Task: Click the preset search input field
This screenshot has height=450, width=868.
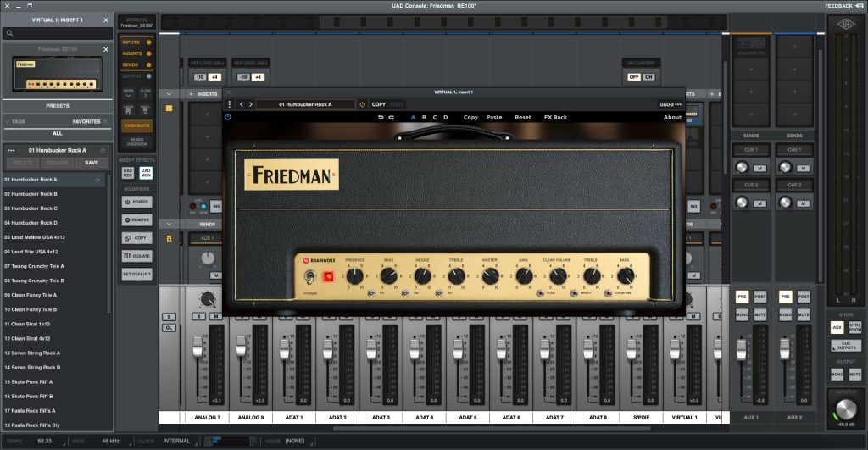Action: (x=58, y=33)
